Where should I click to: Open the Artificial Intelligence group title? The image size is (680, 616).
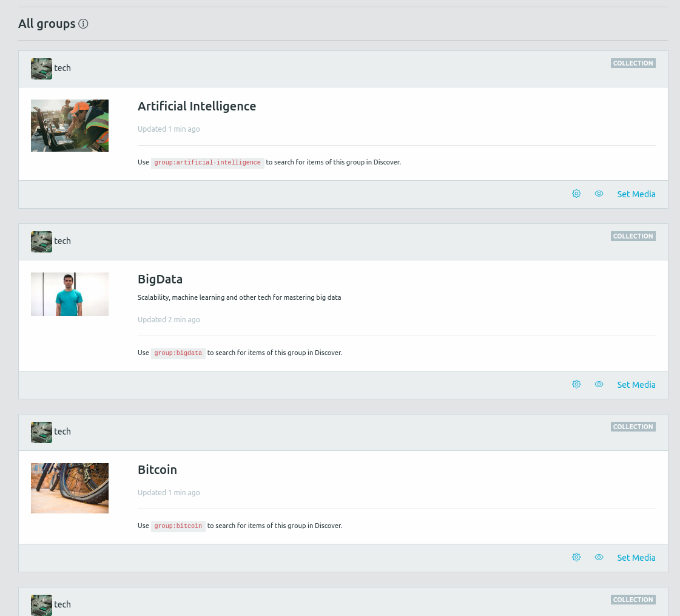(x=197, y=106)
